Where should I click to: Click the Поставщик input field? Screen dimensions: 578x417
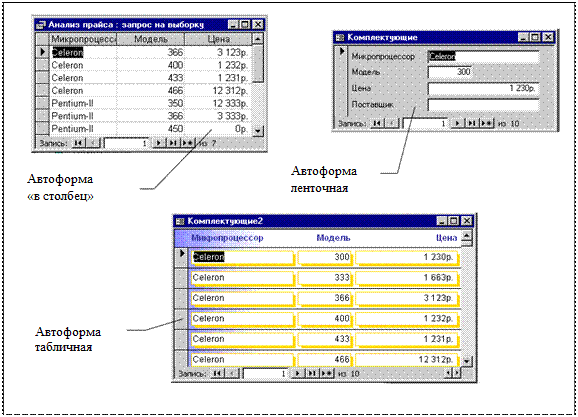coord(483,105)
